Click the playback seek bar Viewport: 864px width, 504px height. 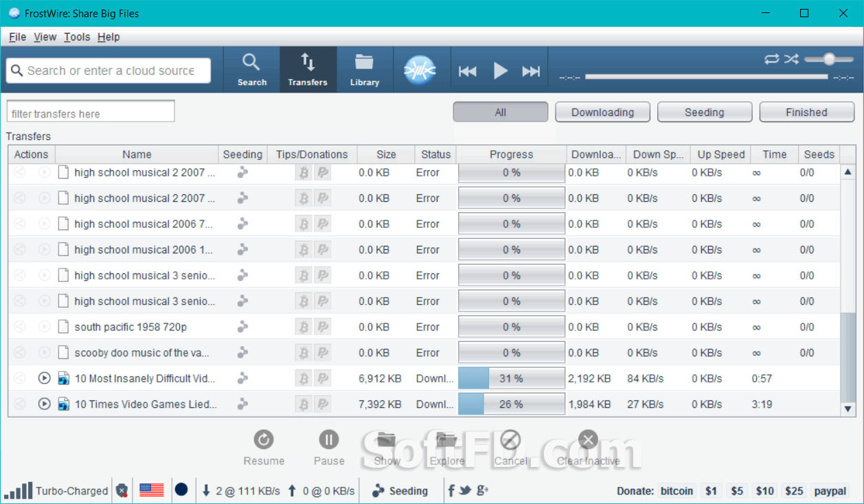click(706, 77)
